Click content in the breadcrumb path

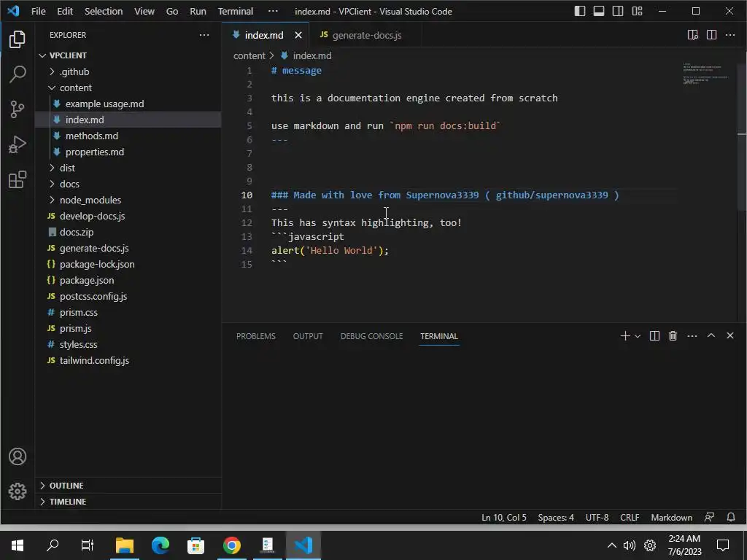(x=249, y=55)
